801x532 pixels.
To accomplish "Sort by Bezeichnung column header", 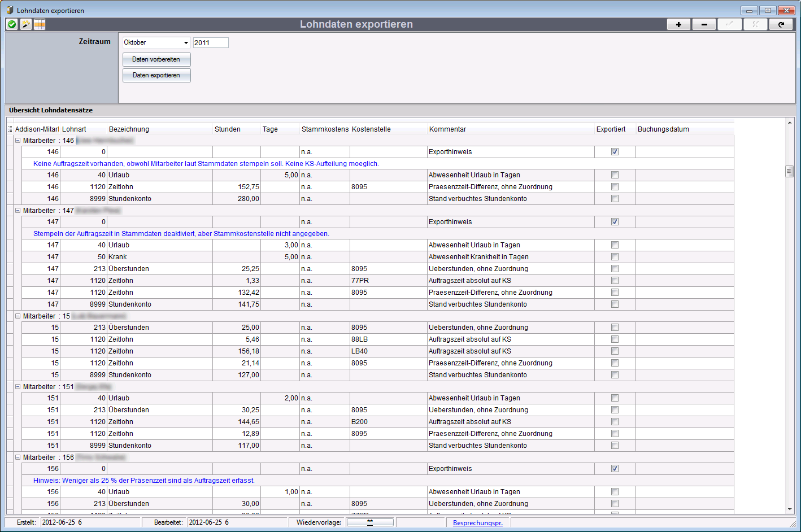I will (160, 129).
